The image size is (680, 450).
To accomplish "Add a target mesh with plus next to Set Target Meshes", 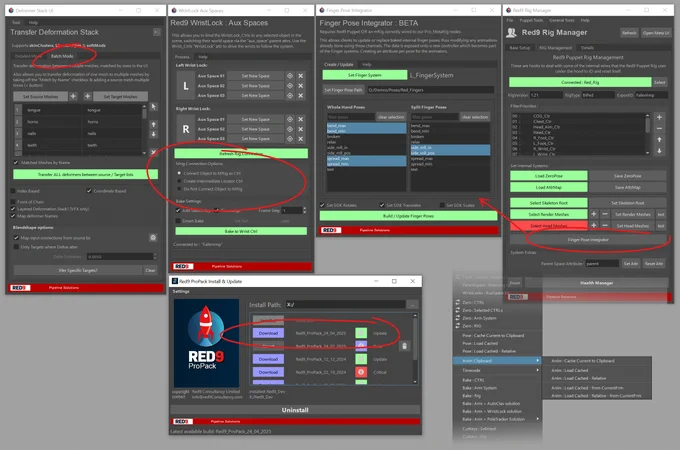I will [88, 96].
